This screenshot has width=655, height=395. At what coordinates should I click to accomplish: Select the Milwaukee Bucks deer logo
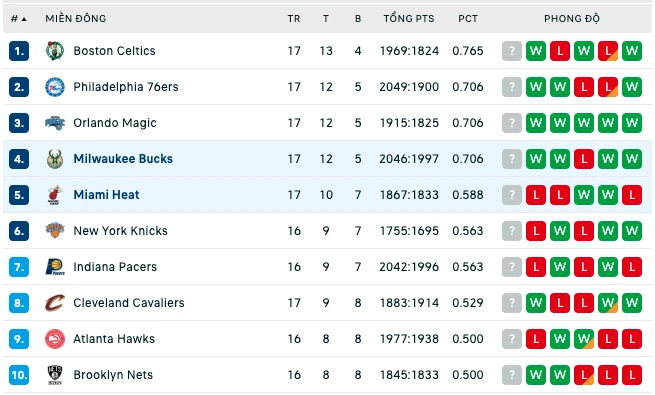55,159
